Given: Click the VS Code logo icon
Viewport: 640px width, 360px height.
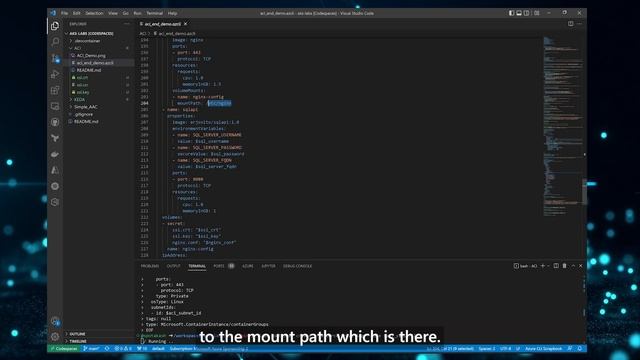Looking at the screenshot, I should tap(53, 13).
